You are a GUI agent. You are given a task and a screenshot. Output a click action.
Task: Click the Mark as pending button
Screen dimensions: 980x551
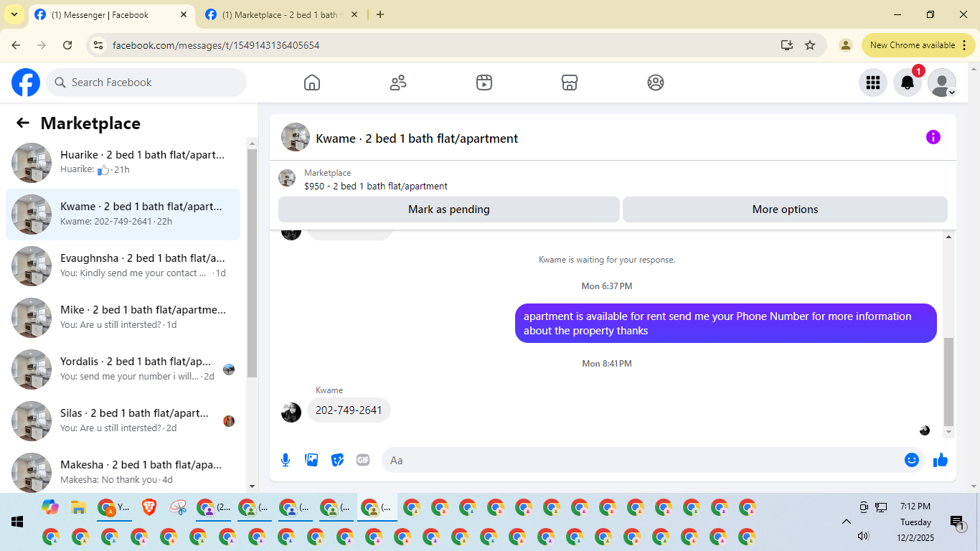pos(449,209)
